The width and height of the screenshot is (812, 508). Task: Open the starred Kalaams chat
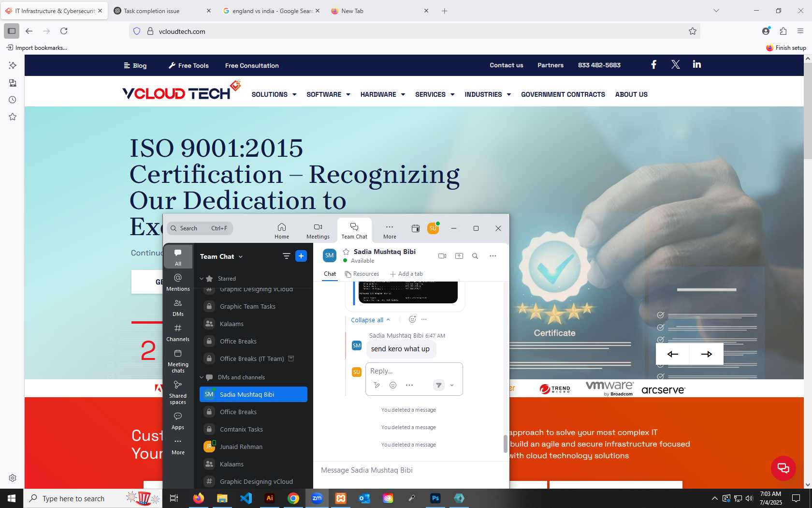(253, 324)
